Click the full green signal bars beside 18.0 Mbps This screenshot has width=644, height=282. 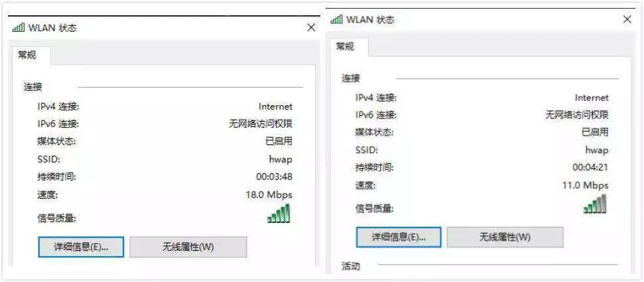pyautogui.click(x=279, y=213)
